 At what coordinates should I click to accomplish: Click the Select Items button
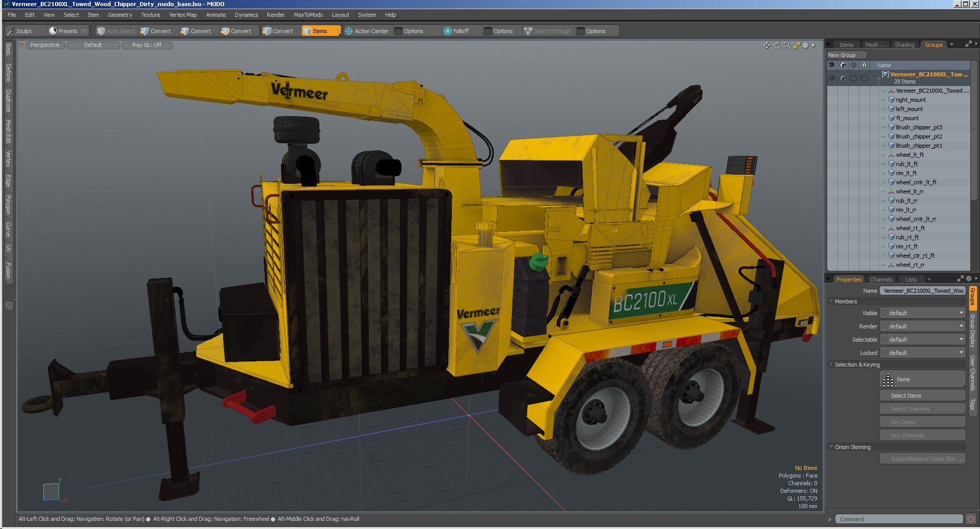pyautogui.click(x=922, y=396)
